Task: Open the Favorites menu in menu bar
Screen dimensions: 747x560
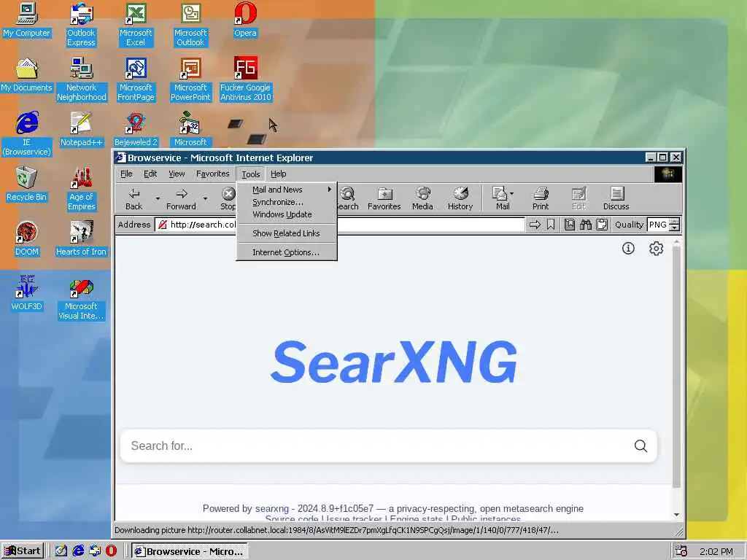Action: [x=212, y=174]
